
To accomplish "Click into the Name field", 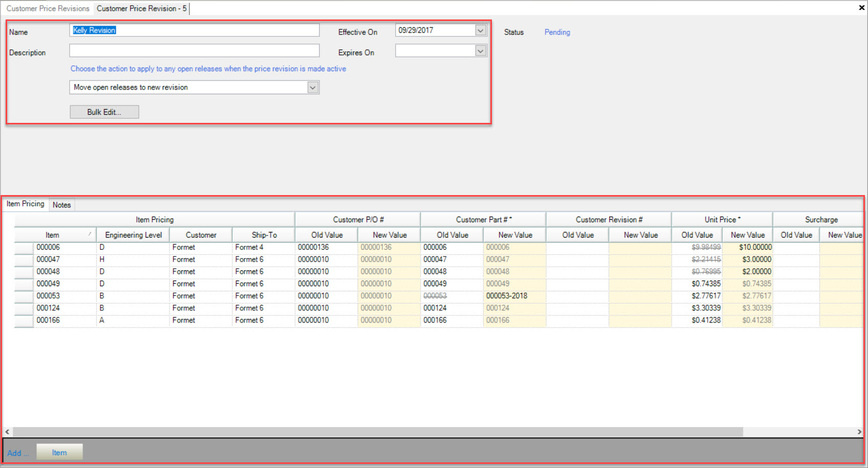I will [x=194, y=30].
